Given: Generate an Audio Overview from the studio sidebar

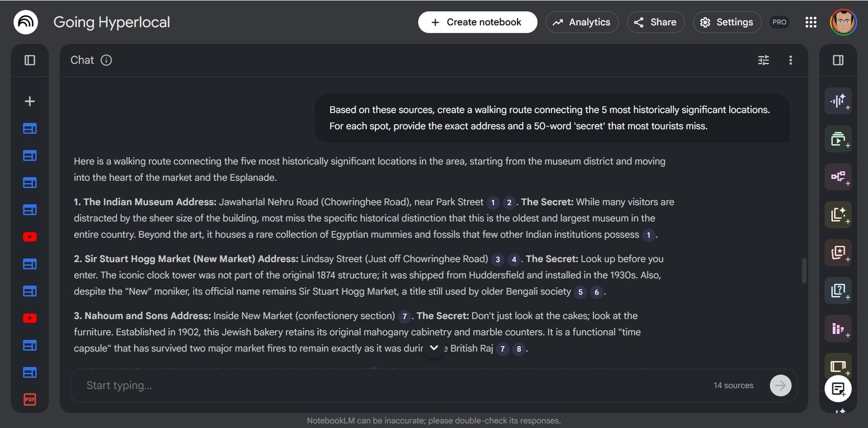Looking at the screenshot, I should pyautogui.click(x=838, y=101).
